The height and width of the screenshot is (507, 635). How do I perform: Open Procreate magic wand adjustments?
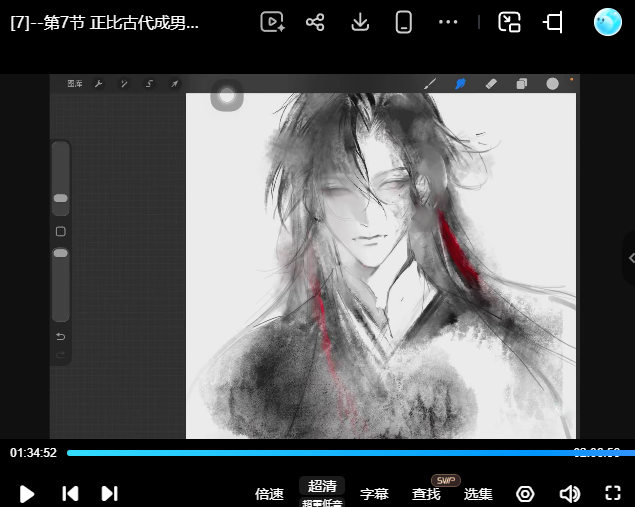124,84
